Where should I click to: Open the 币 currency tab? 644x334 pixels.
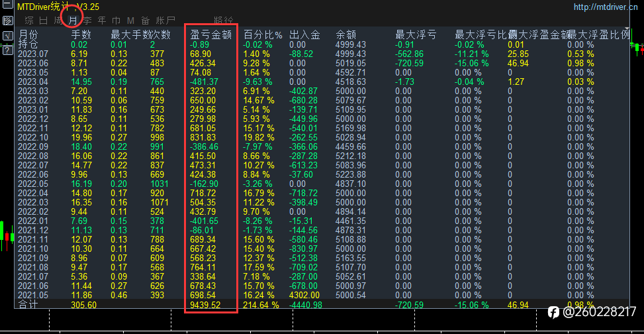pos(116,20)
